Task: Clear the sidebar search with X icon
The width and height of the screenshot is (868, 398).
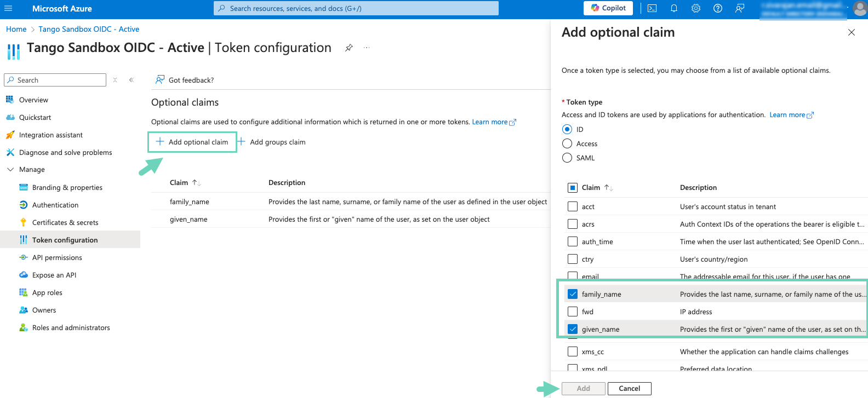Action: (x=115, y=80)
